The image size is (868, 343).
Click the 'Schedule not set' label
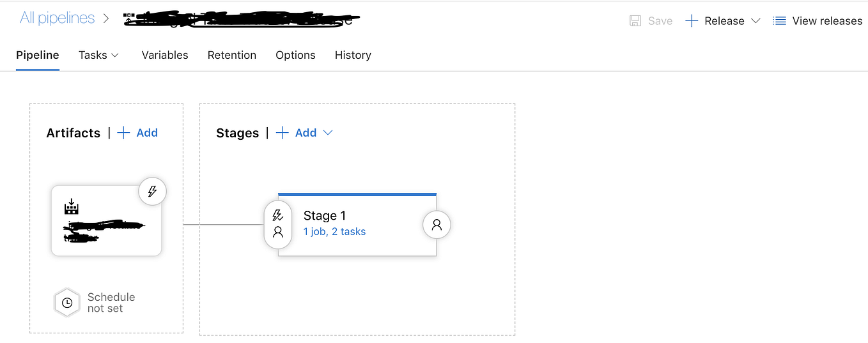click(111, 303)
